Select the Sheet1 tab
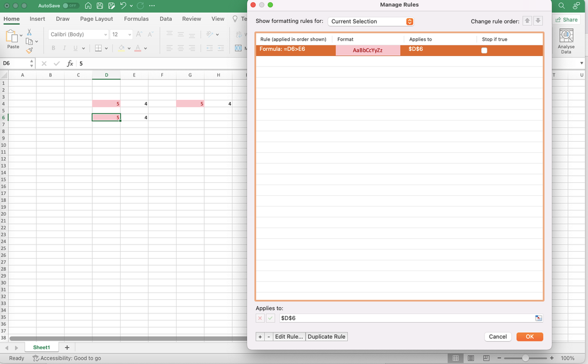The image size is (588, 364). coord(41,347)
